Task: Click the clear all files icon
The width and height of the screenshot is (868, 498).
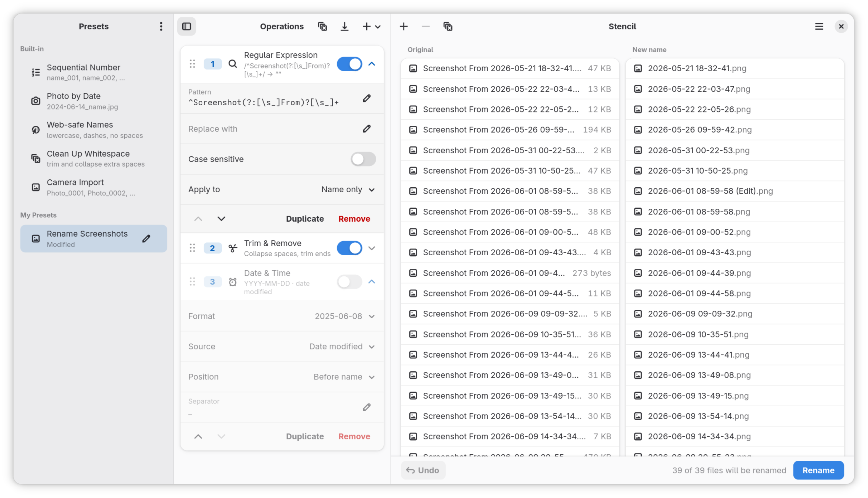Action: coord(448,26)
